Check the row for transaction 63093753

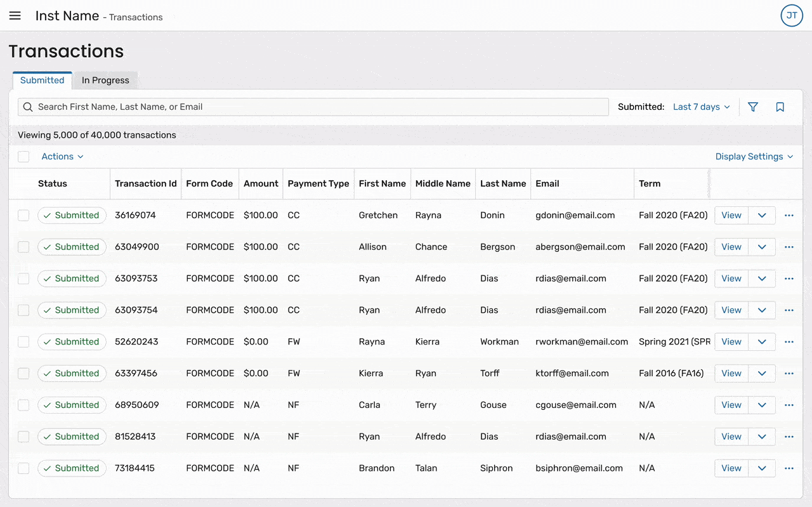click(x=23, y=279)
